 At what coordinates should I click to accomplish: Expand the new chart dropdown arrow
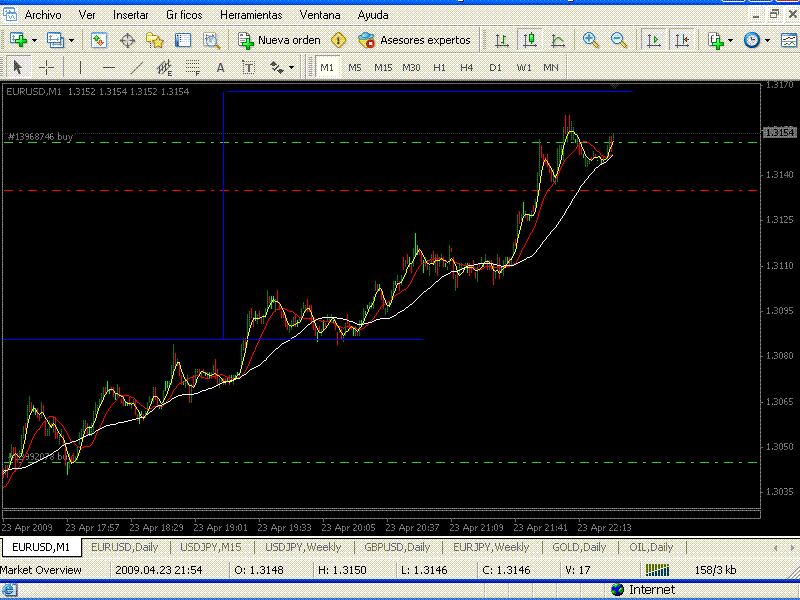(x=35, y=40)
